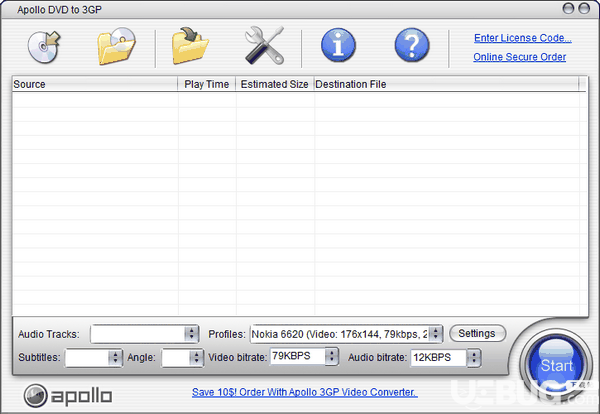Viewport: 600px width, 414px height.
Task: Click the output folder icon with arrow
Action: [x=190, y=45]
